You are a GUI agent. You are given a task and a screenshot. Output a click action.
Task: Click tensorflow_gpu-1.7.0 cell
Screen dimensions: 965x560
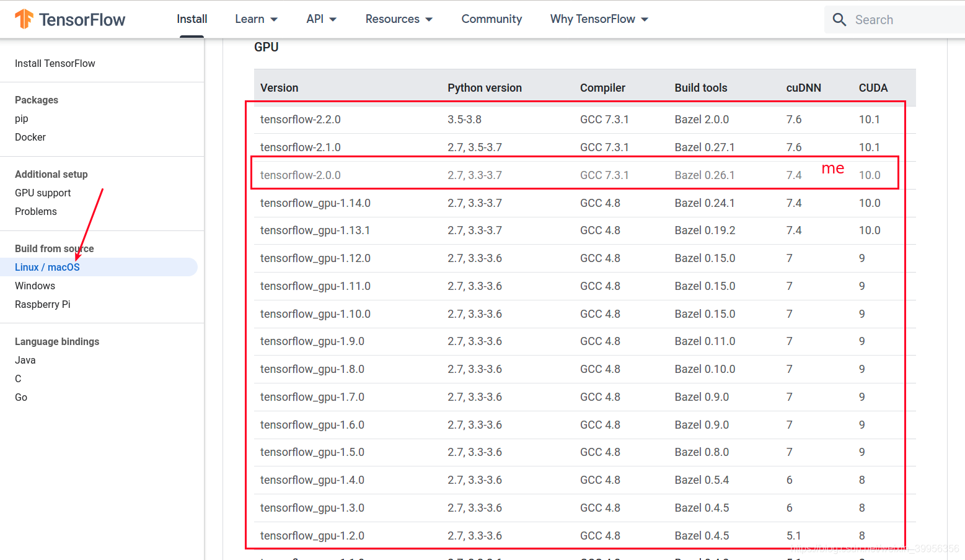tap(312, 397)
